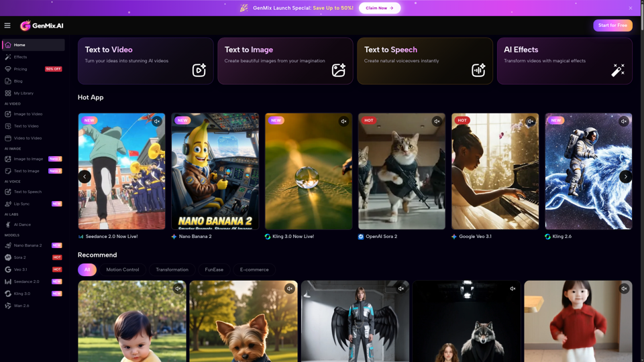The width and height of the screenshot is (644, 362).
Task: Click the OpenAI Sora 2 title link
Action: (382, 237)
